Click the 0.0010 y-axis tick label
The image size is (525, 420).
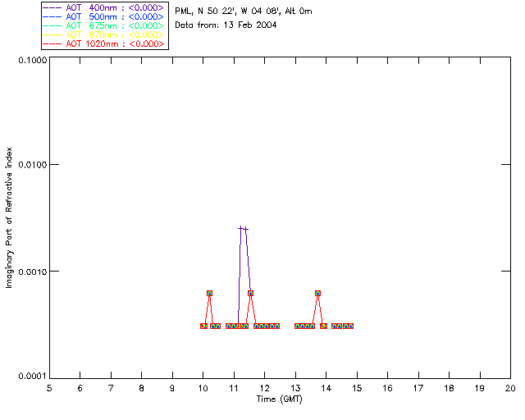[33, 272]
